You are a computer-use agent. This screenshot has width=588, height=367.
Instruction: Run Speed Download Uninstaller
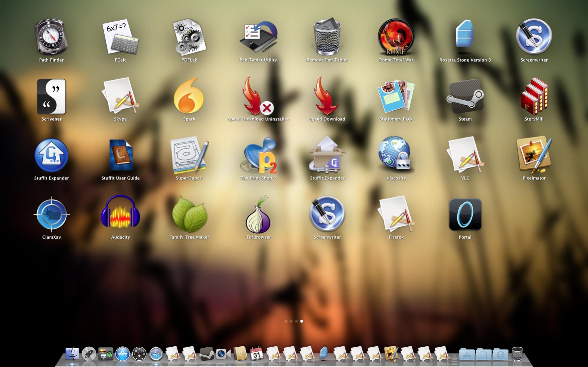pos(258,96)
